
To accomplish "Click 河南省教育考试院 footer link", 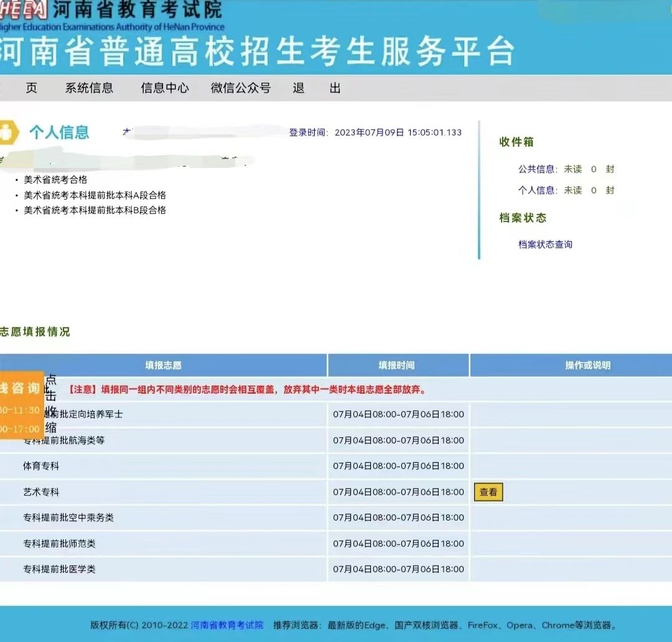I will [226, 625].
